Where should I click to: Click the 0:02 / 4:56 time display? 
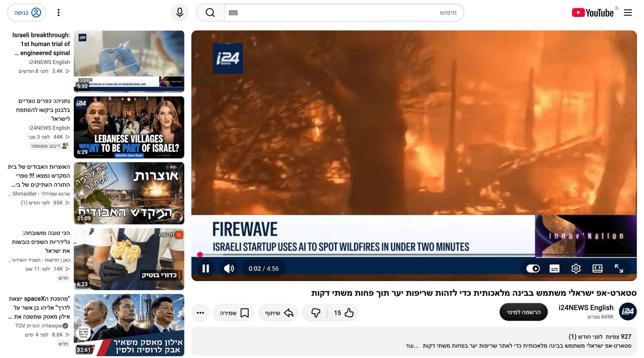263,268
